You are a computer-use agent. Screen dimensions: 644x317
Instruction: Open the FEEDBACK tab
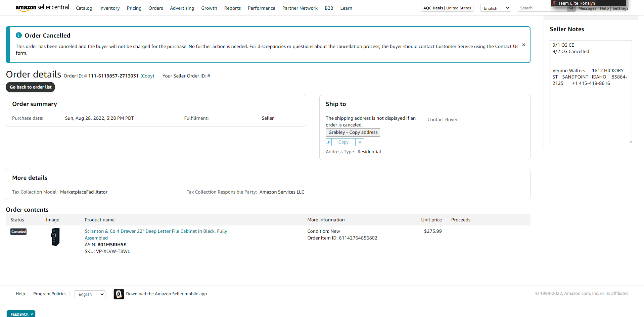19,314
